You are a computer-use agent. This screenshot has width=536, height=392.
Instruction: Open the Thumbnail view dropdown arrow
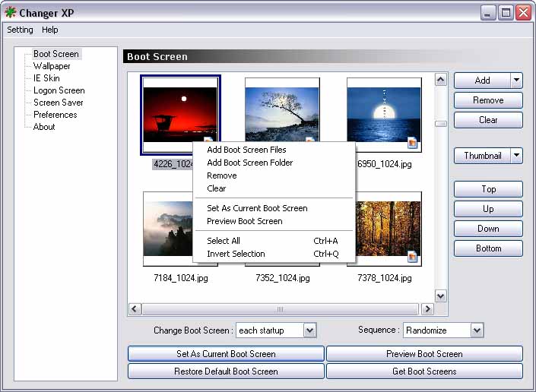click(x=516, y=156)
